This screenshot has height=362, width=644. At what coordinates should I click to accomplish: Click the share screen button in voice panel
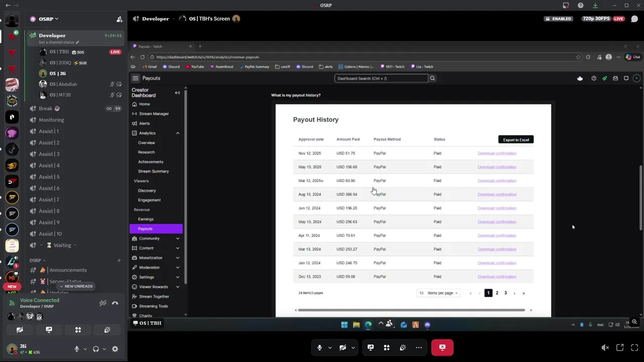coord(49,330)
